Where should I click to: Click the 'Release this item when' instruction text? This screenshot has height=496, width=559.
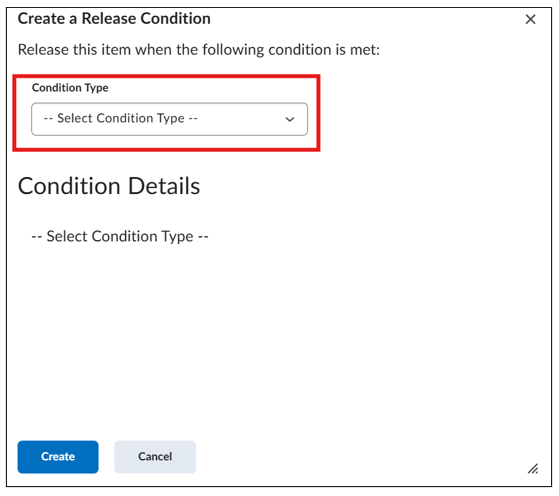[199, 50]
